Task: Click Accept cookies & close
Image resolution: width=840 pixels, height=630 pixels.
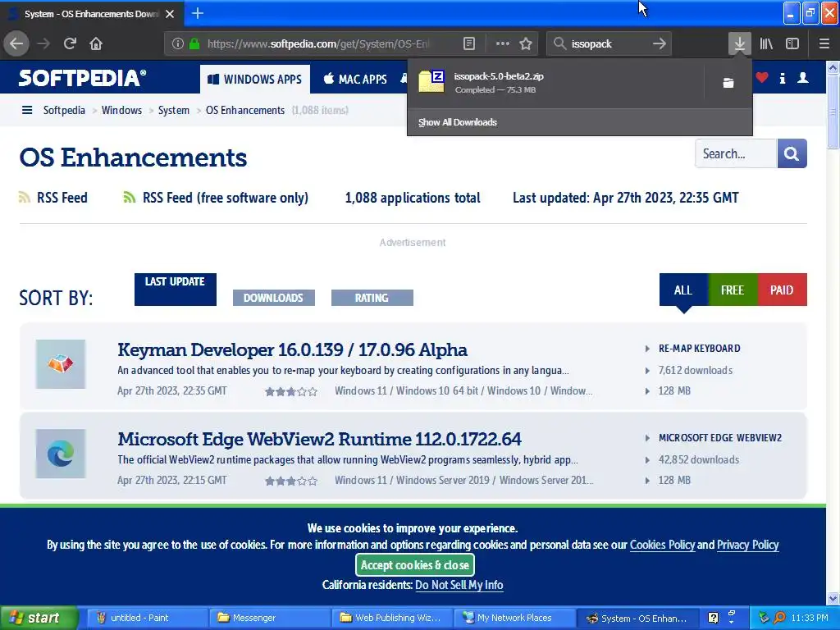Action: tap(414, 564)
